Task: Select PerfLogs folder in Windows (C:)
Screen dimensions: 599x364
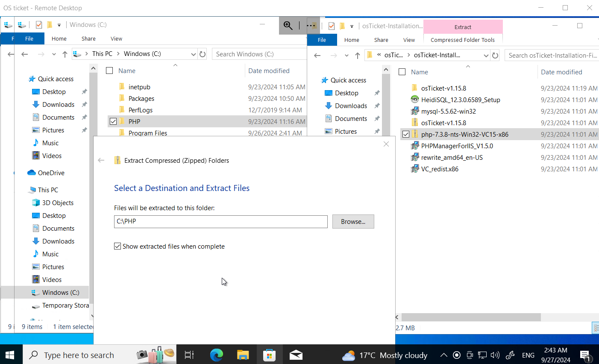Action: pos(140,110)
